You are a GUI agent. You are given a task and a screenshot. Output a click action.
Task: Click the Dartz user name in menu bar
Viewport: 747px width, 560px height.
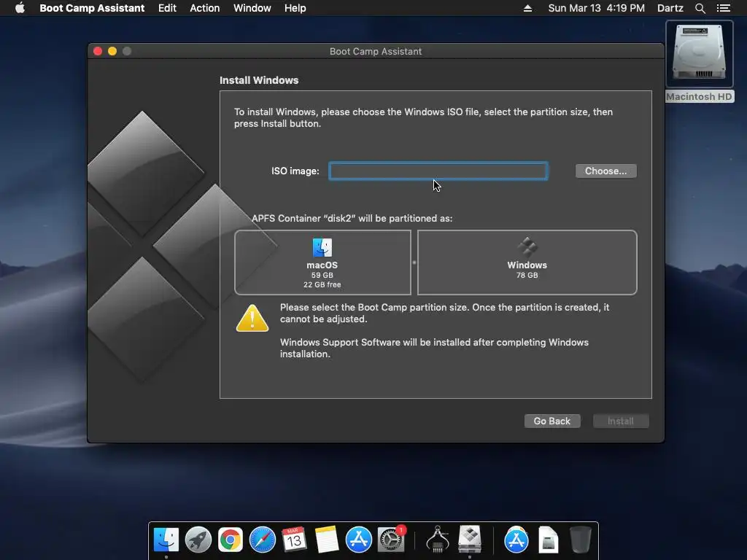click(x=670, y=8)
